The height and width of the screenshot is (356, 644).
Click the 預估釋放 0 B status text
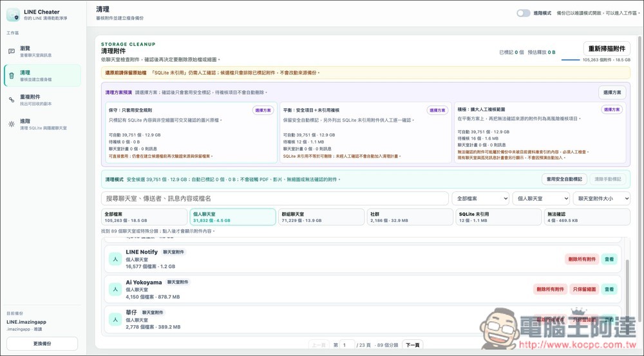542,52
